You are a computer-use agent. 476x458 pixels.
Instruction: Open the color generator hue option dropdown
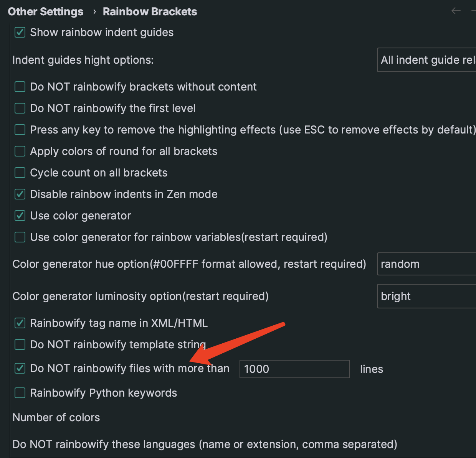point(426,264)
